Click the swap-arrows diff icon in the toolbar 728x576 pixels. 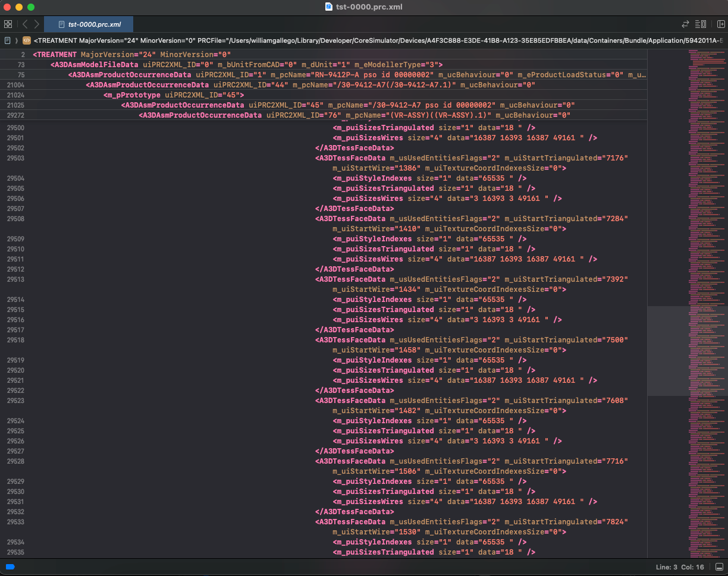684,24
